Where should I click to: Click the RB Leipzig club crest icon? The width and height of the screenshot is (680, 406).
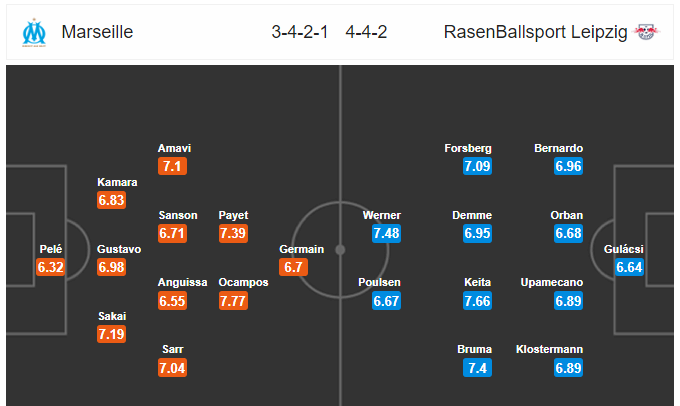(647, 32)
